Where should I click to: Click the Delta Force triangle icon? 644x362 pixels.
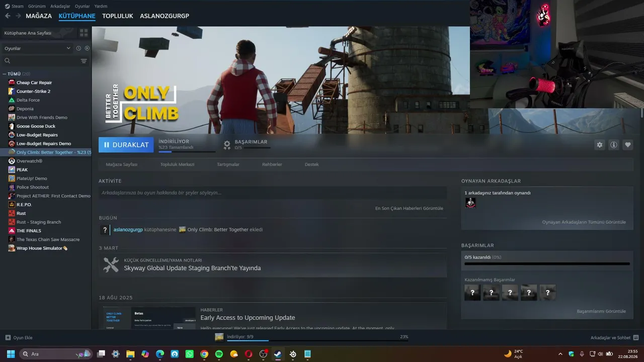point(12,100)
